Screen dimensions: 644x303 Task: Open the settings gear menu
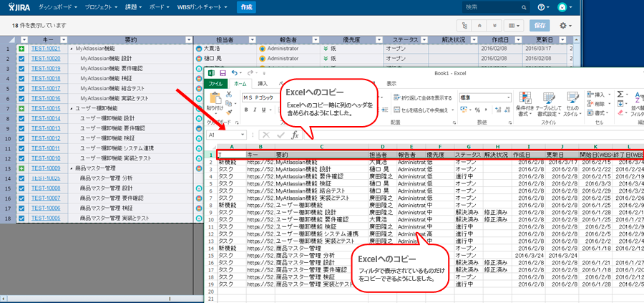point(566,25)
